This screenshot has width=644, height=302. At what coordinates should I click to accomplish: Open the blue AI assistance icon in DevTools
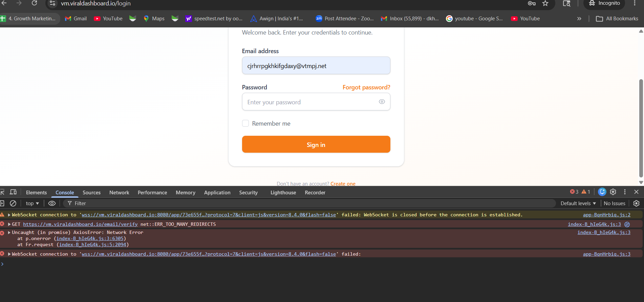tap(602, 192)
